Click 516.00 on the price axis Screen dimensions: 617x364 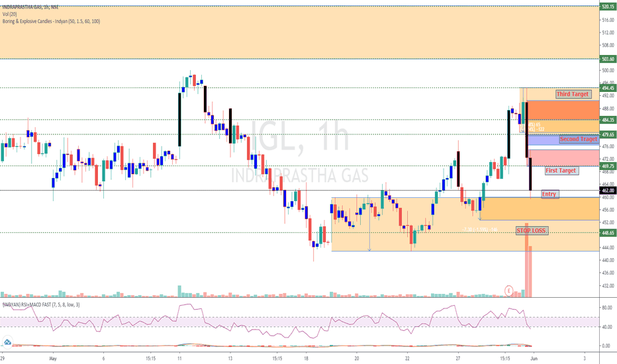pyautogui.click(x=608, y=20)
